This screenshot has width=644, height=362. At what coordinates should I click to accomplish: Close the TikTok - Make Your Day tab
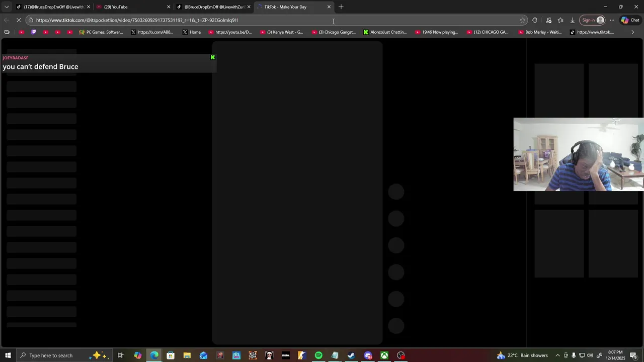329,7
